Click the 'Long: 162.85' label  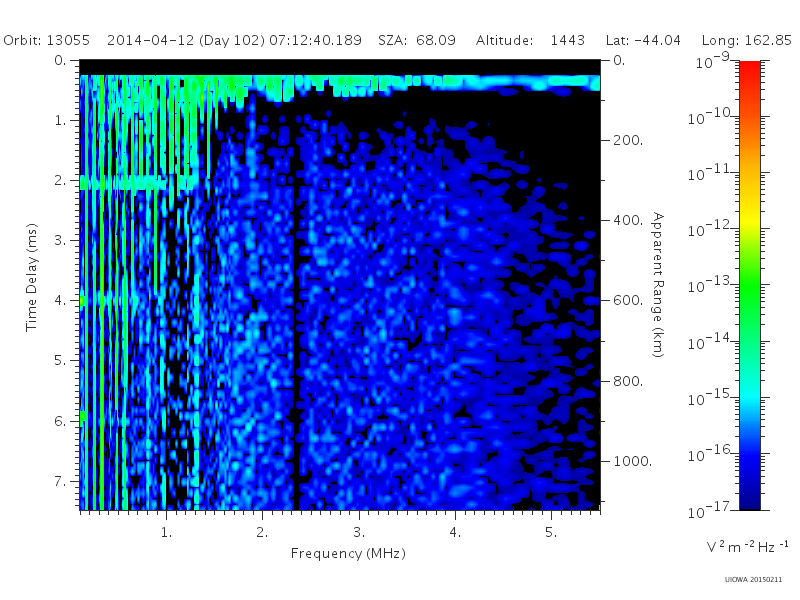pyautogui.click(x=746, y=40)
